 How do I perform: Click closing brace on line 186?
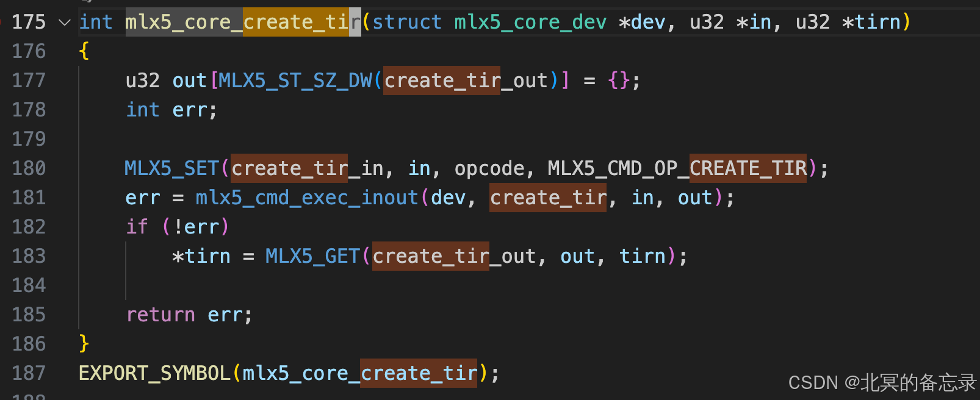84,344
